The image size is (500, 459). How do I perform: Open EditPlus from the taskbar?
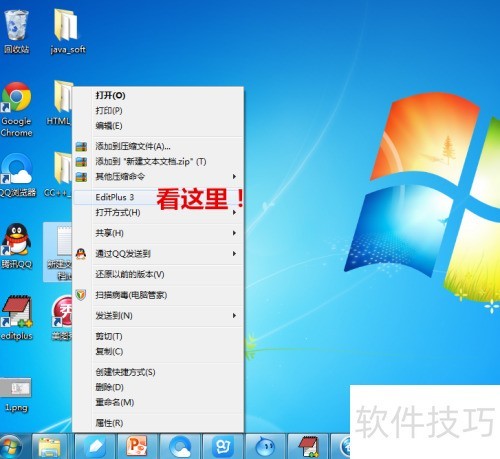(x=308, y=447)
